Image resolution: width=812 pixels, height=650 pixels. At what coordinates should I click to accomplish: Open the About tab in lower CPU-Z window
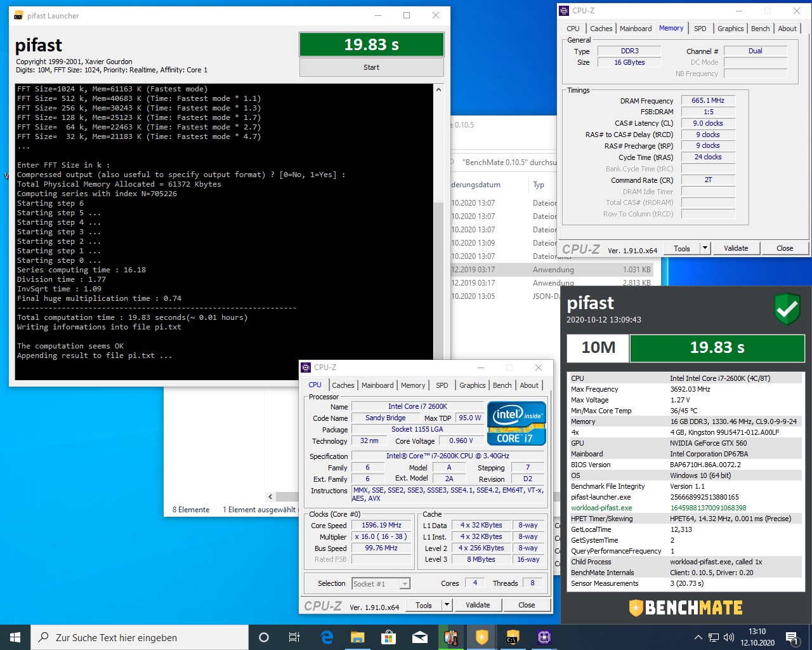pyautogui.click(x=529, y=385)
